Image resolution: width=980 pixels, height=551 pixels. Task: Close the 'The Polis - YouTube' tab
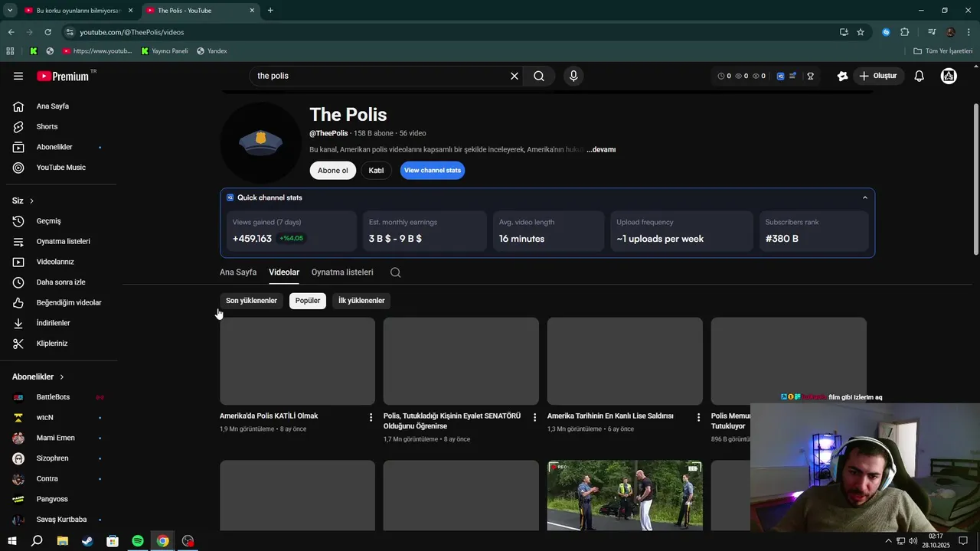[x=252, y=11]
